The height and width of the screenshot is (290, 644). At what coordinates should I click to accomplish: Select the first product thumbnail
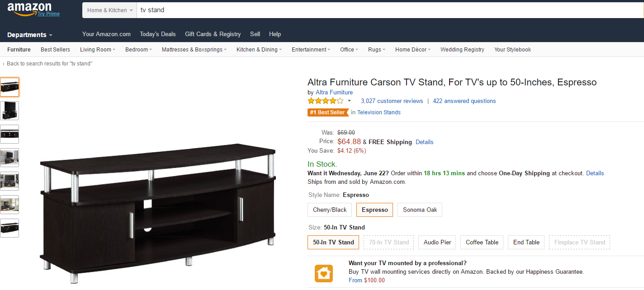pyautogui.click(x=9, y=87)
